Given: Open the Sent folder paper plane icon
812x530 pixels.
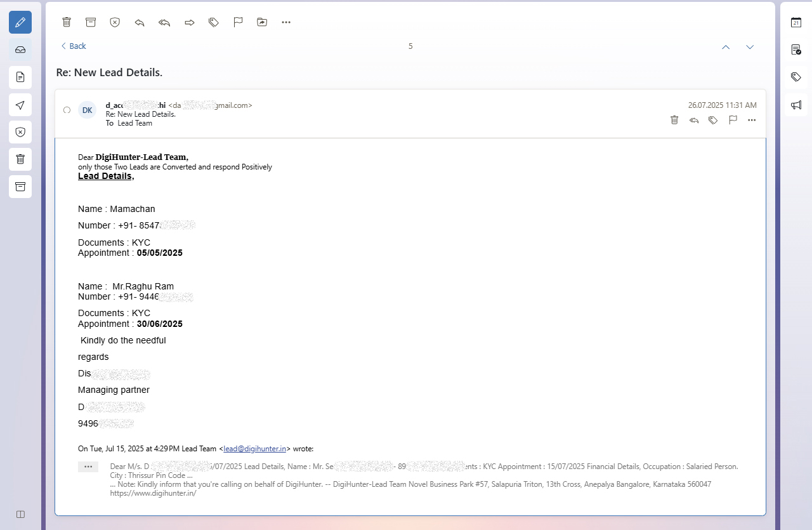Looking at the screenshot, I should click(20, 105).
